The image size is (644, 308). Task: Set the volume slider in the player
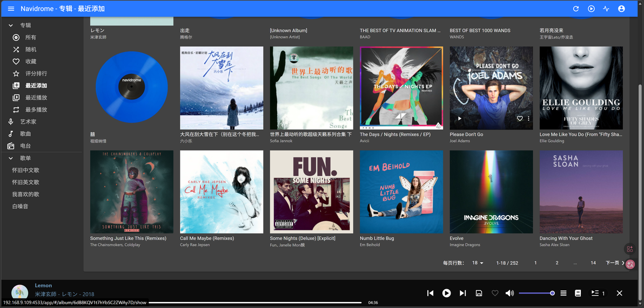click(537, 293)
